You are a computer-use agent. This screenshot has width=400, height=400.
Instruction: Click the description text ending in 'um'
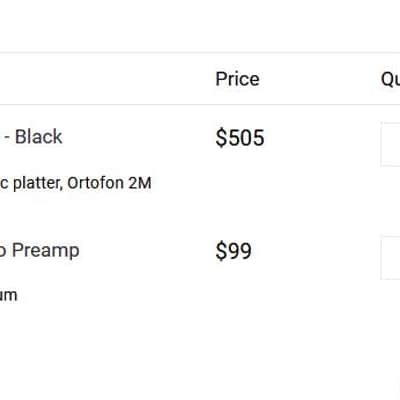tap(9, 295)
